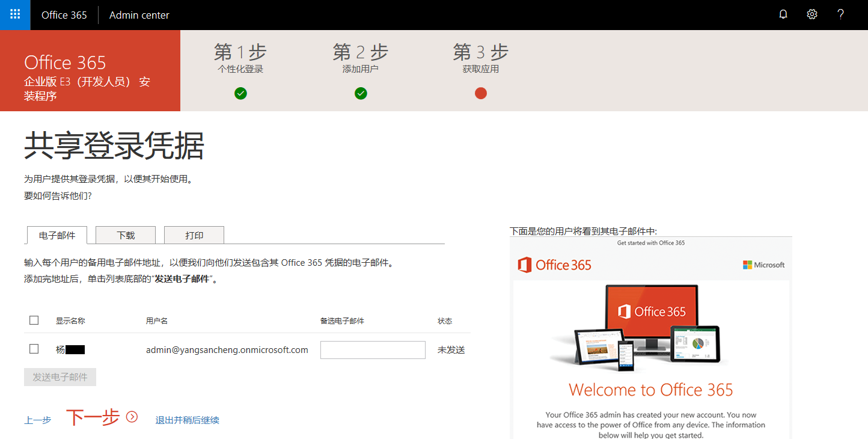Click the 显示名称 column header
This screenshot has width=868, height=439.
70,321
